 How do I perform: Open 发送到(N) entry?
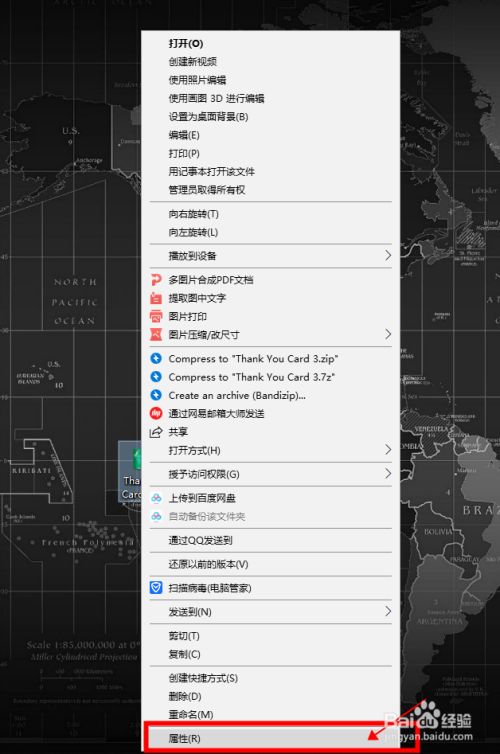click(x=271, y=612)
